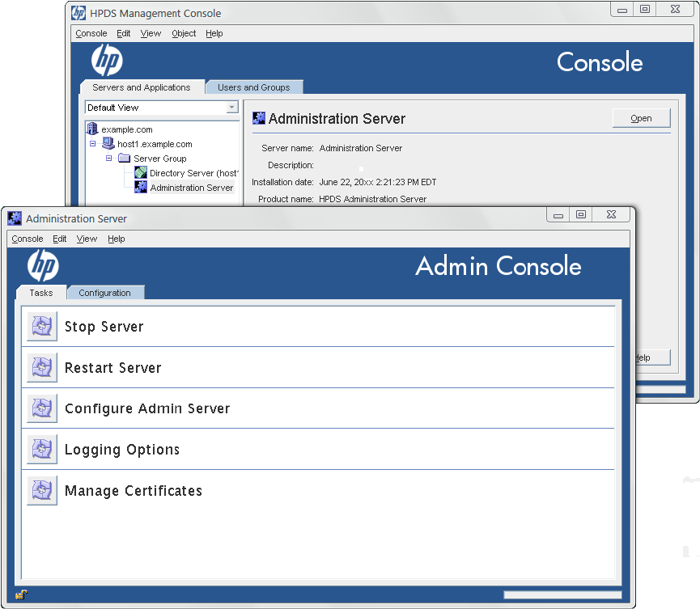Click the HPDS Management Console title bar icon
The height and width of the screenshot is (609, 700).
pyautogui.click(x=78, y=13)
